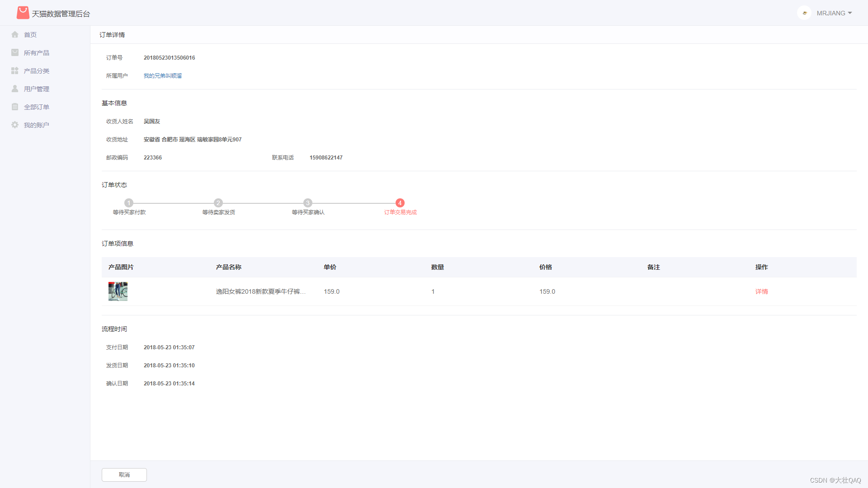Click the all orders clipboard icon

click(x=15, y=107)
